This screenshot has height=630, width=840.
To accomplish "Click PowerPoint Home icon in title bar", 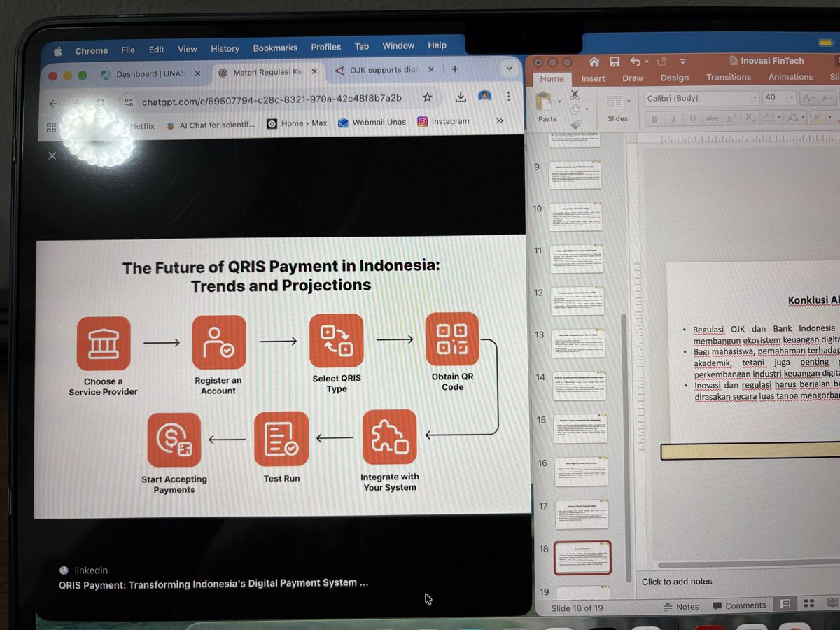I will (x=594, y=62).
